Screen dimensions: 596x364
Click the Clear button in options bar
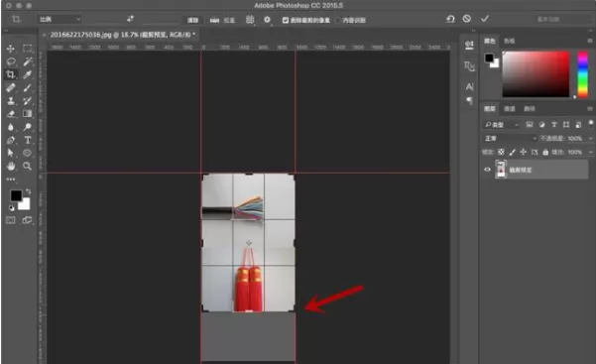[192, 20]
